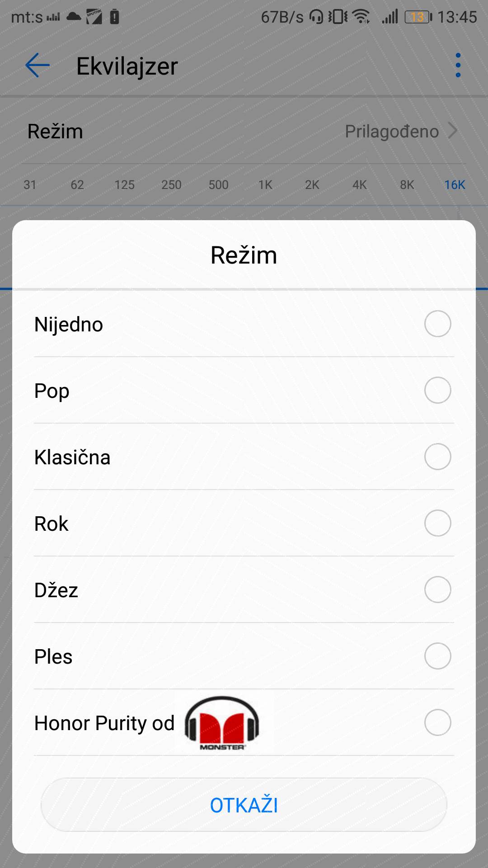Select the Pop radio button
The image size is (488, 868).
[437, 390]
